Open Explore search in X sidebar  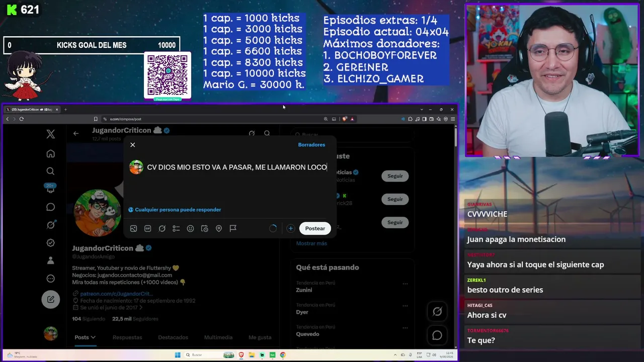[50, 171]
